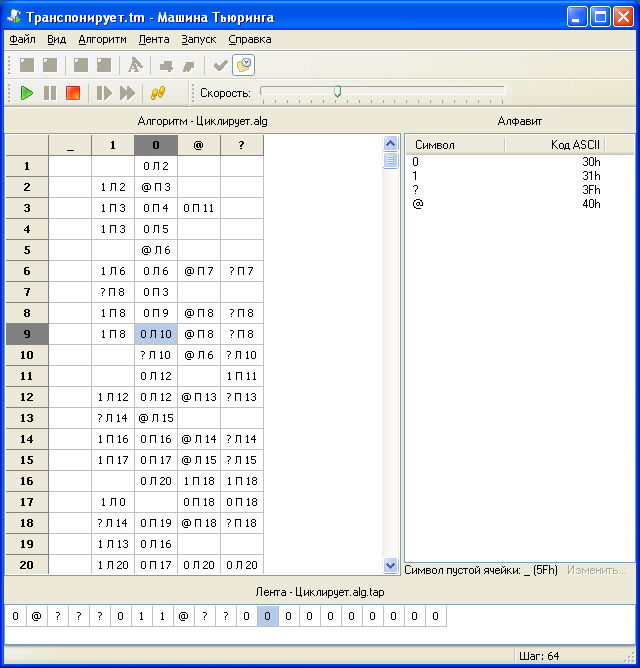Click the scroll down arrow of algorithm table
640x668 pixels.
390,565
